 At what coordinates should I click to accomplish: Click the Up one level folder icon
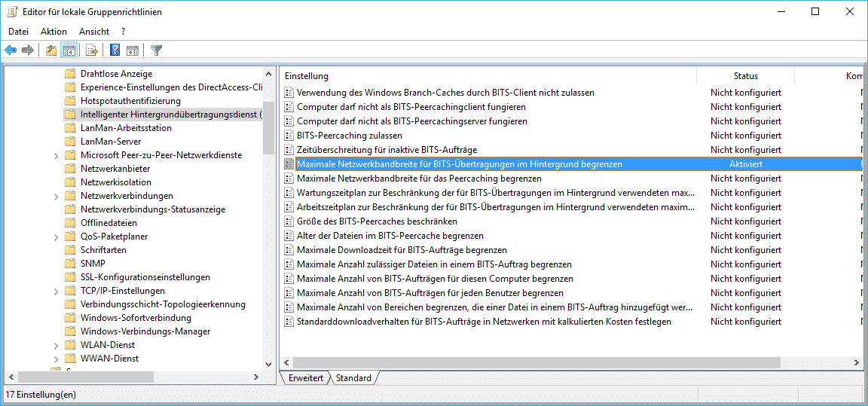click(51, 50)
